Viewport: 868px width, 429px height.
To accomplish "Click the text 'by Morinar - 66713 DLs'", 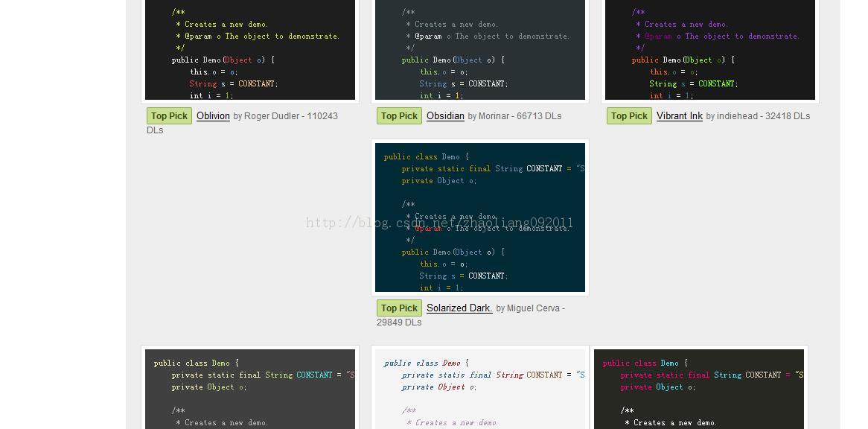I will pos(515,115).
